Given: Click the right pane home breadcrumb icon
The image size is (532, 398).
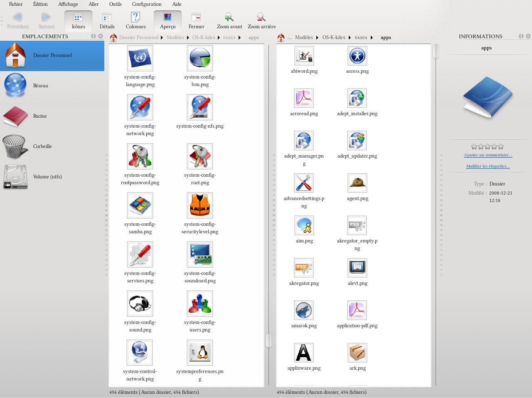Looking at the screenshot, I should [281, 37].
